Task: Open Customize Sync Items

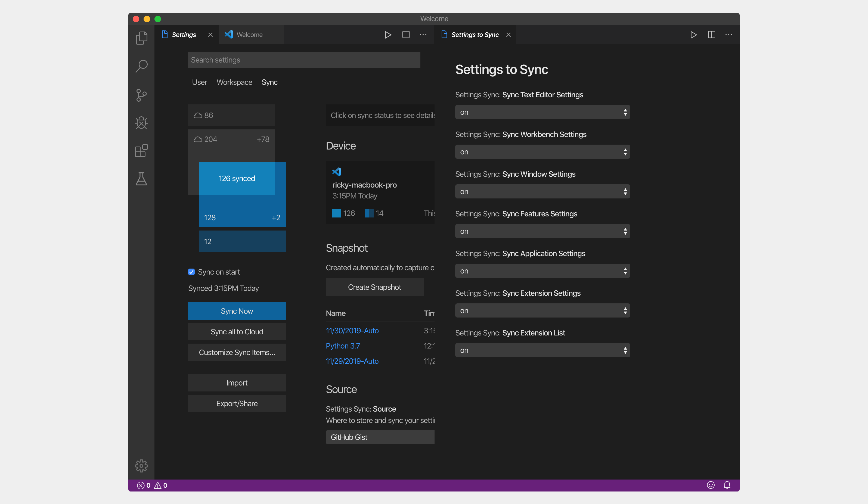Action: coord(237,352)
